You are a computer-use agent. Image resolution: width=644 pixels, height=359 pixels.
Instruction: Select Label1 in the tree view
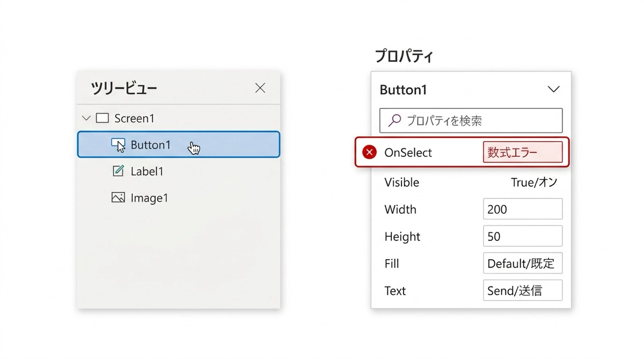147,171
